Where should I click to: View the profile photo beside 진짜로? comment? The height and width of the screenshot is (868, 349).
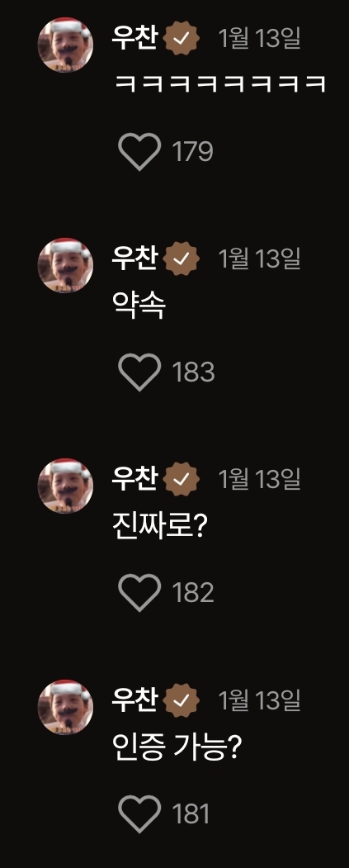[x=65, y=486]
